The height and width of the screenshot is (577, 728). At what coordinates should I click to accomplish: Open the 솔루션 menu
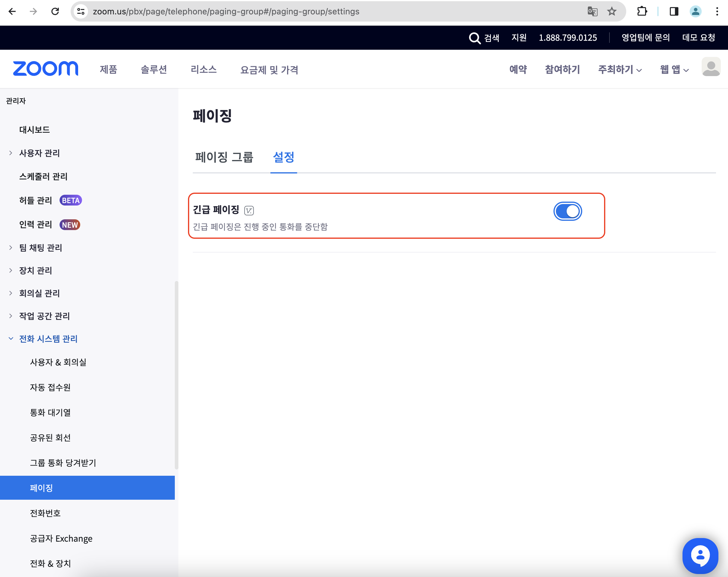(x=154, y=70)
